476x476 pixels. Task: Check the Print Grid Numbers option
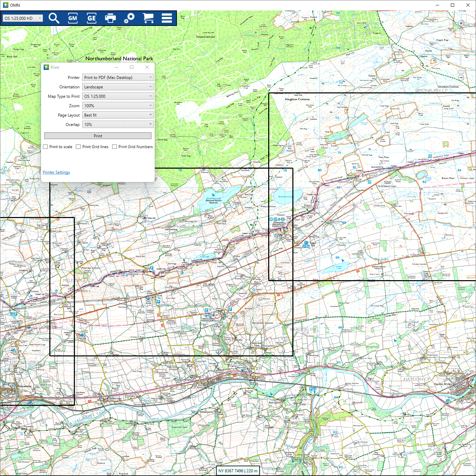pyautogui.click(x=114, y=147)
